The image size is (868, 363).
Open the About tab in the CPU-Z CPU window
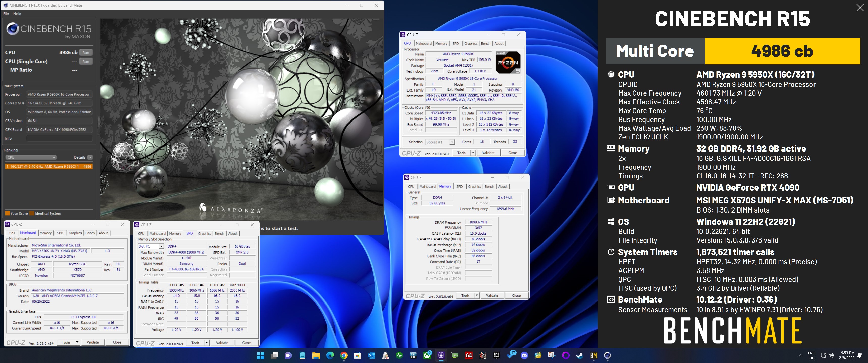[x=499, y=43]
